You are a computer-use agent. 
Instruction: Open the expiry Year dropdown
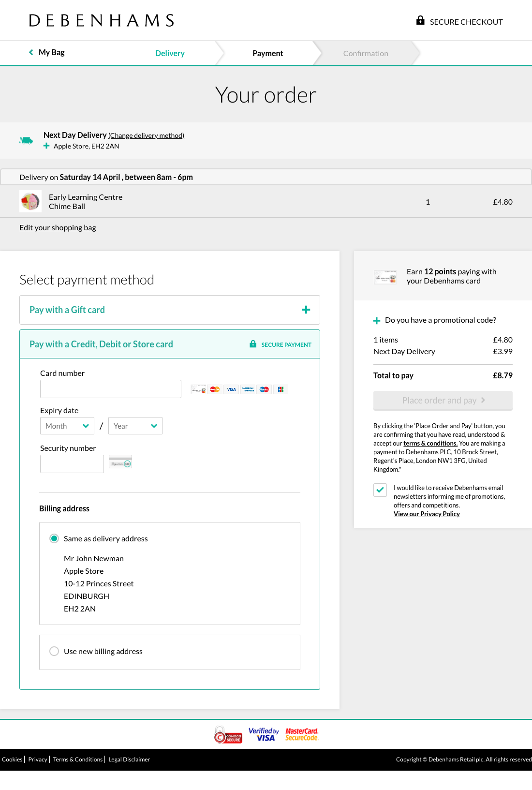[x=135, y=426]
